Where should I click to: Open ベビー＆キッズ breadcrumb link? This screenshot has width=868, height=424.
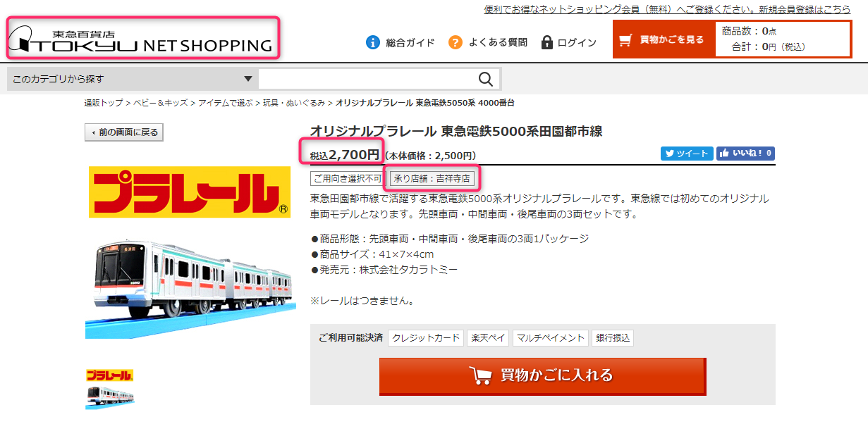coord(160,103)
